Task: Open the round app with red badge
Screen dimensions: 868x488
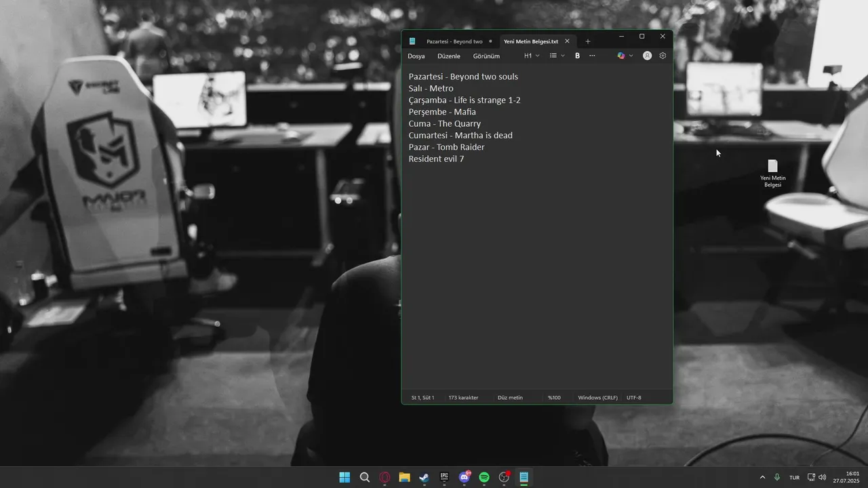Action: (504, 477)
